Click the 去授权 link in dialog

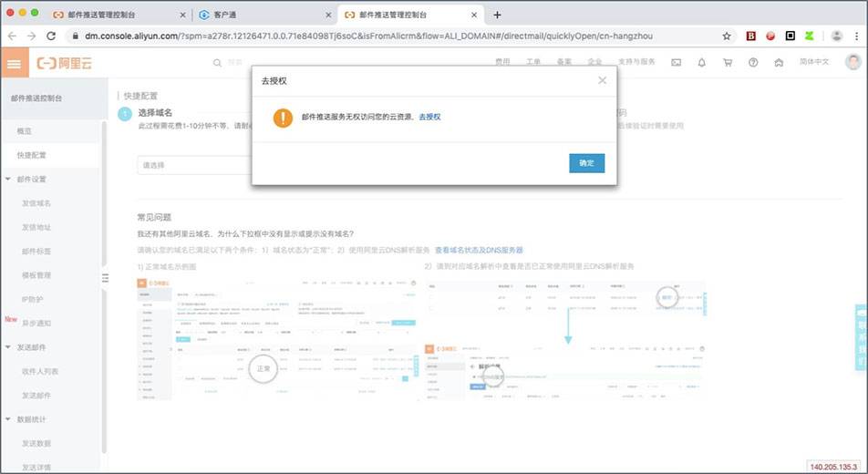click(429, 118)
